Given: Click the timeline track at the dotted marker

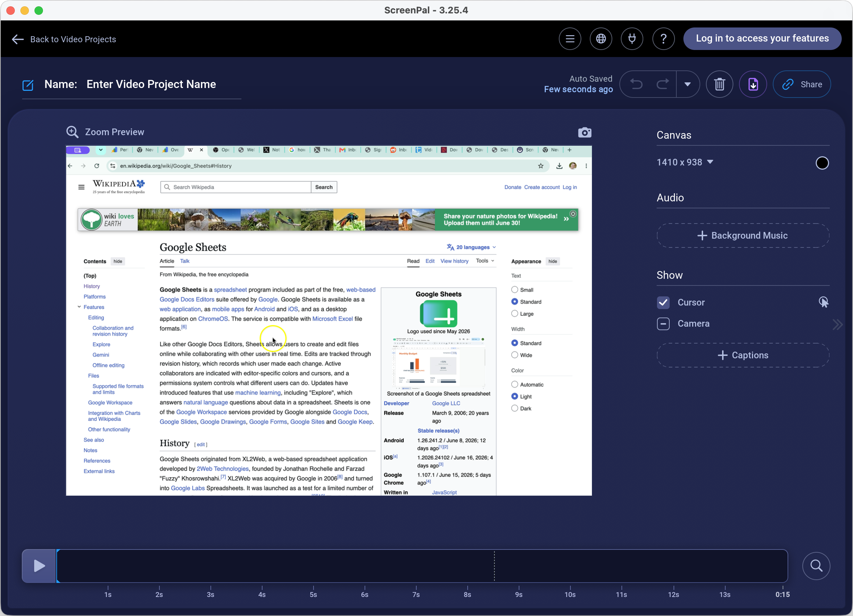Looking at the screenshot, I should (494, 566).
